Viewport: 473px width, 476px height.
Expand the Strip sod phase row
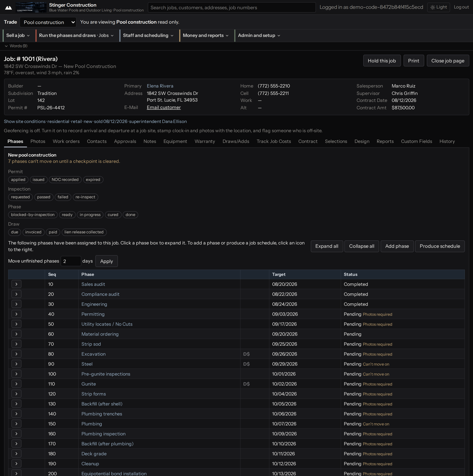pos(16,344)
